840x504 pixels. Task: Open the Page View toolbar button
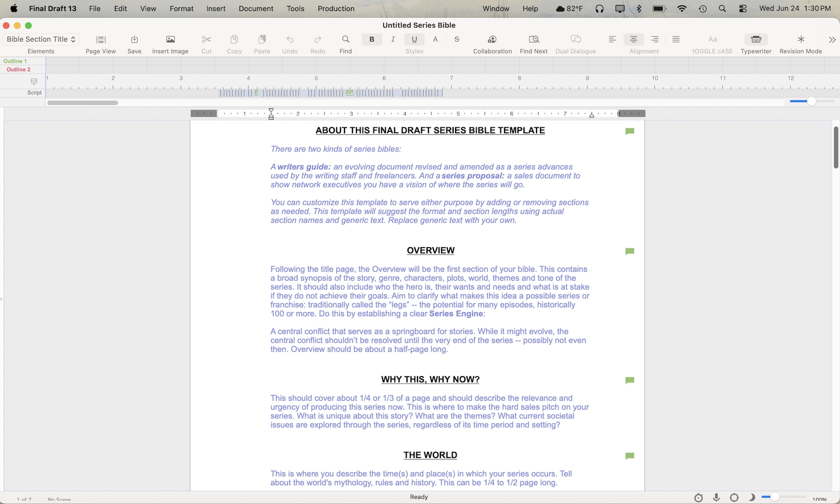click(x=100, y=44)
